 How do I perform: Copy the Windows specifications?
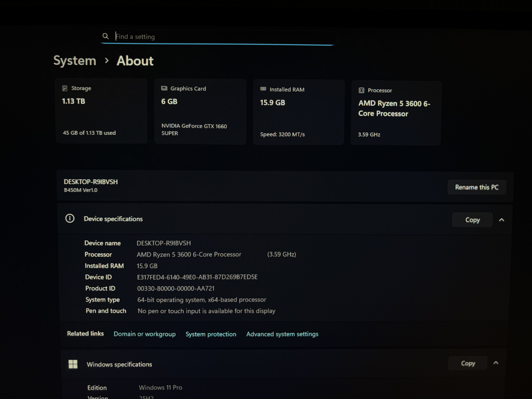(x=468, y=363)
